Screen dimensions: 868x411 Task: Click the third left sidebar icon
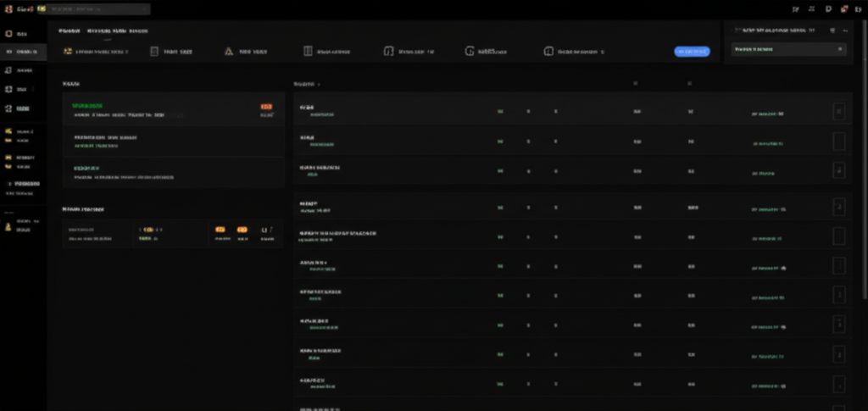[x=8, y=70]
